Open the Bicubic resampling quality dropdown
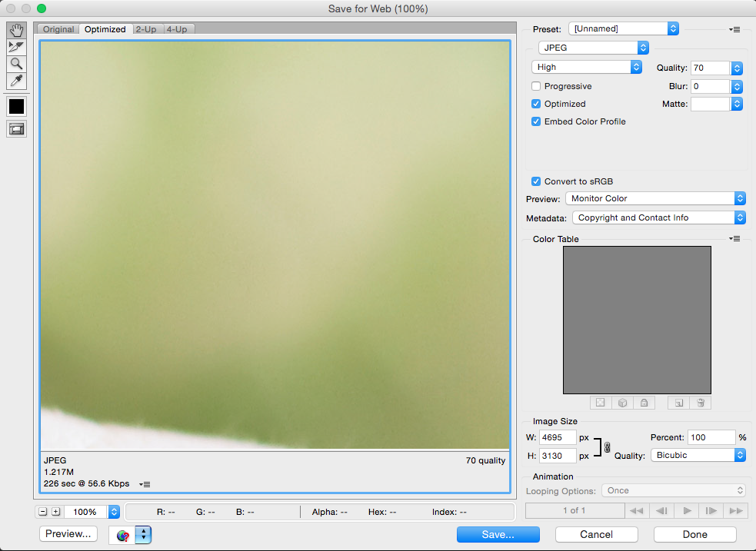756x551 pixels. [698, 455]
